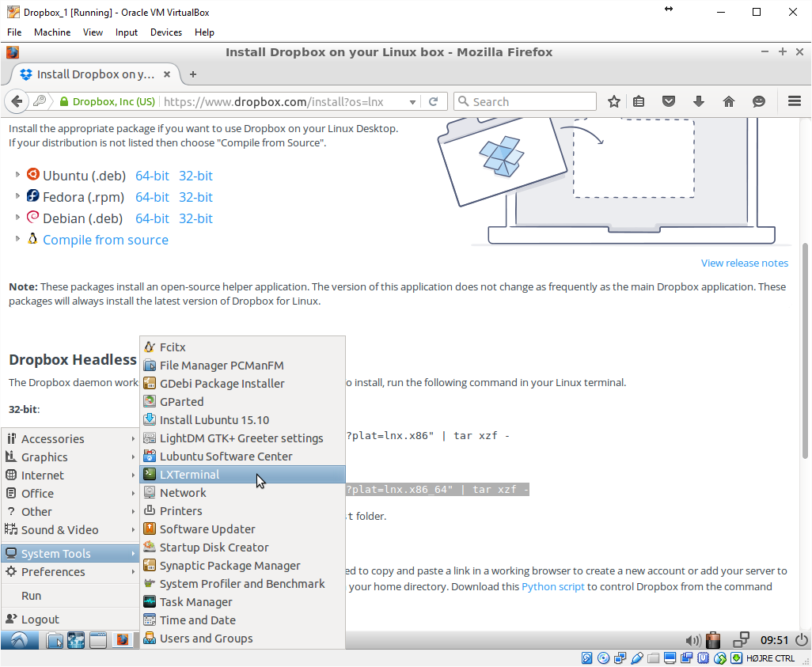Image resolution: width=812 pixels, height=667 pixels.
Task: Click the panel volume speaker icon
Action: pos(693,641)
